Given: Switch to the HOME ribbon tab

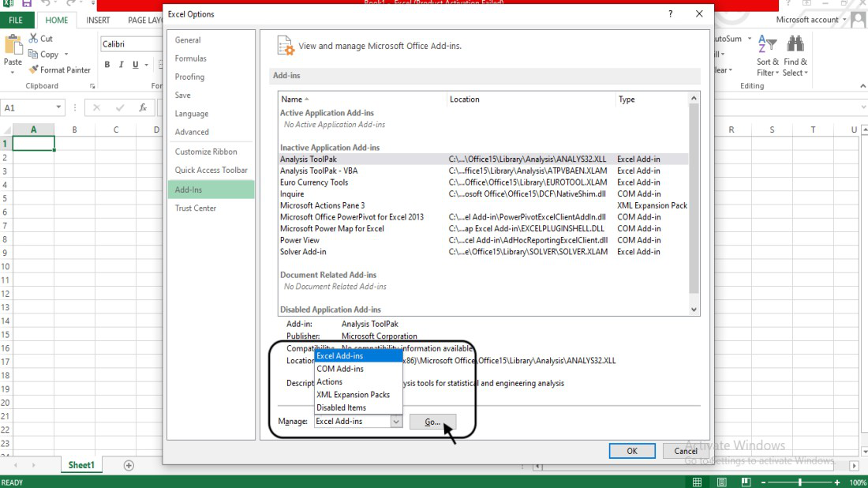Looking at the screenshot, I should [57, 20].
